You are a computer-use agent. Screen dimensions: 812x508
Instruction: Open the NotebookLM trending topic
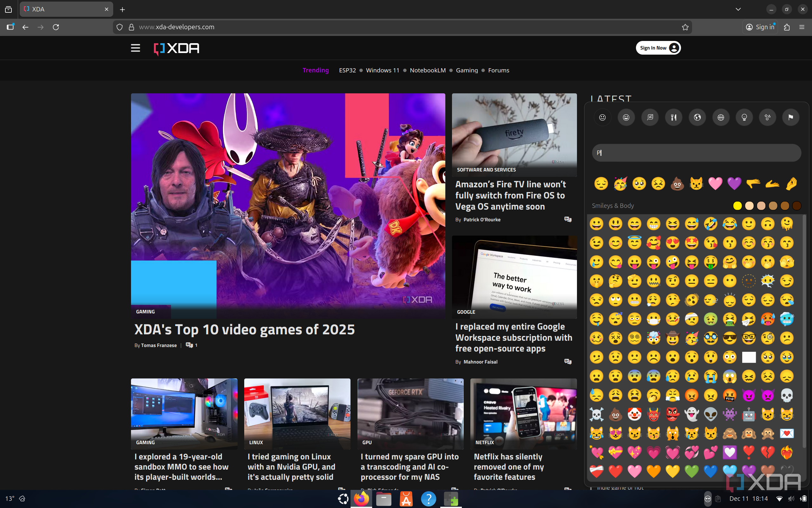pos(428,70)
